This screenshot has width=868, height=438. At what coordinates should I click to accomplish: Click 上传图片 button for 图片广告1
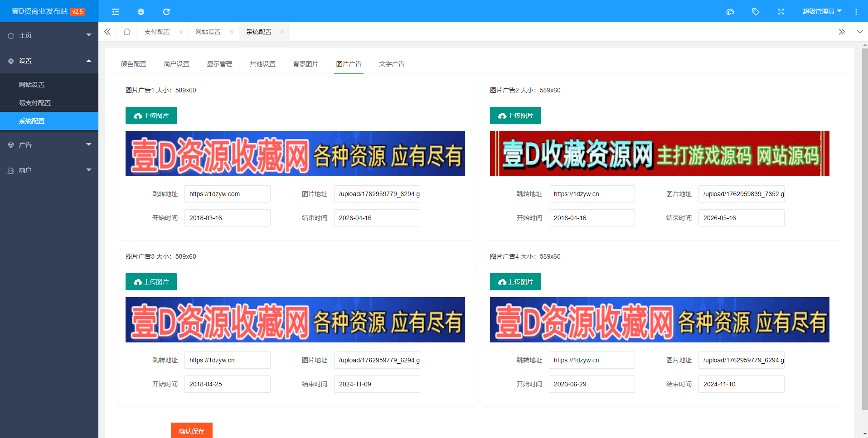point(151,116)
